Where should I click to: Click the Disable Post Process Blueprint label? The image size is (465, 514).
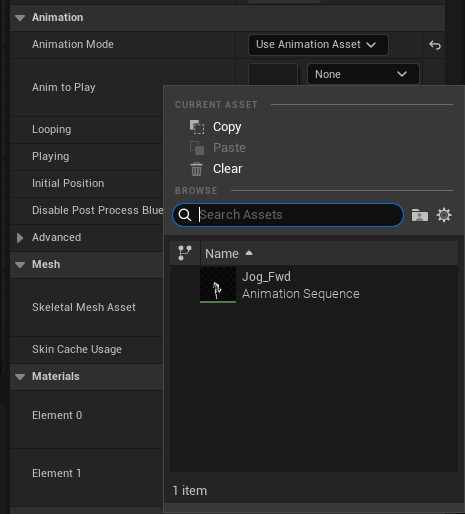pos(98,210)
